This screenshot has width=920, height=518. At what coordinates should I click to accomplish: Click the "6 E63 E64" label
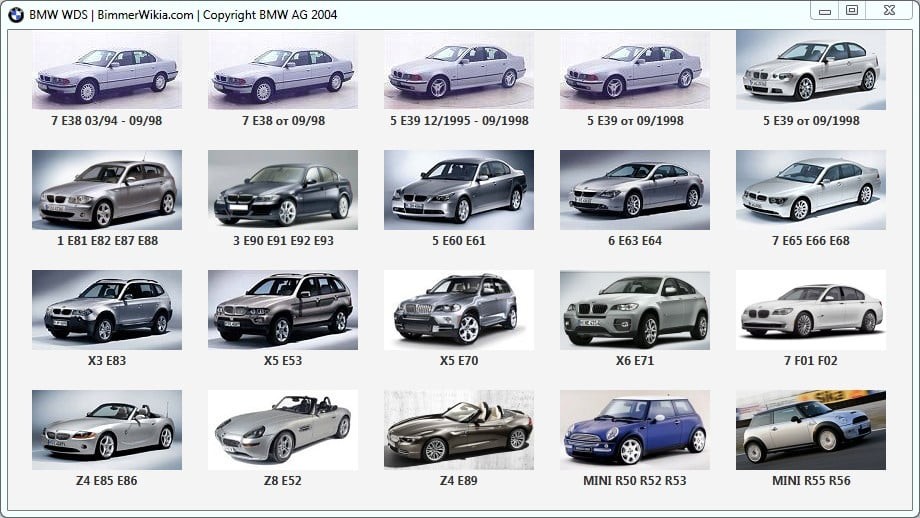coord(635,241)
